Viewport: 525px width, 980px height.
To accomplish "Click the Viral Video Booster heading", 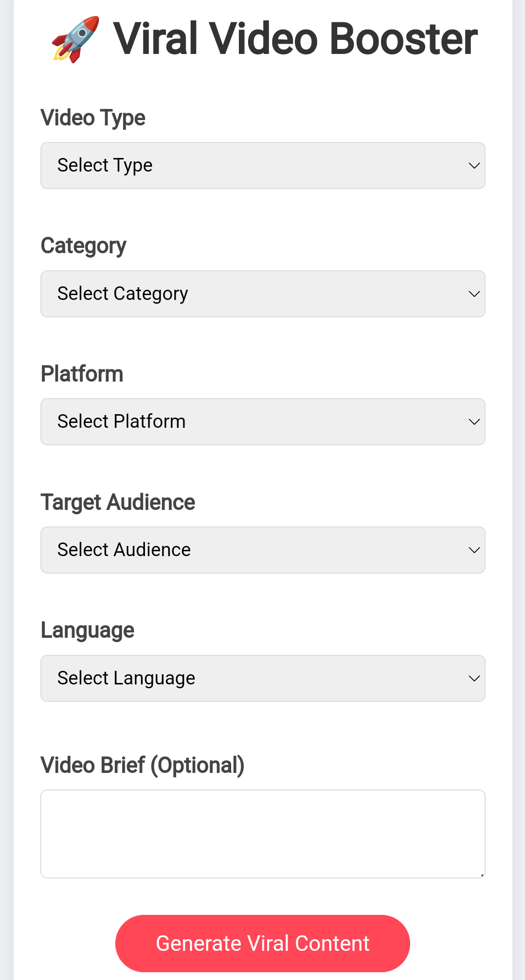I will tap(295, 39).
